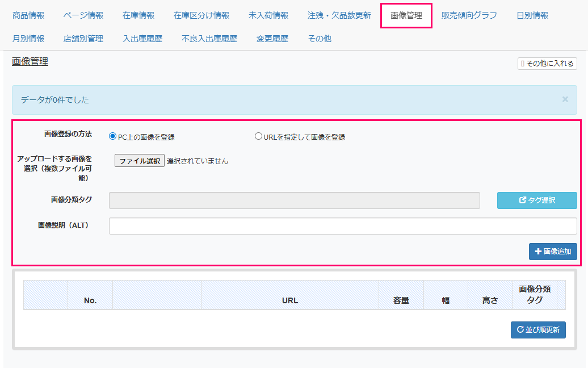Image resolution: width=588 pixels, height=368 pixels.
Task: Select the その他 tab
Action: pos(320,39)
